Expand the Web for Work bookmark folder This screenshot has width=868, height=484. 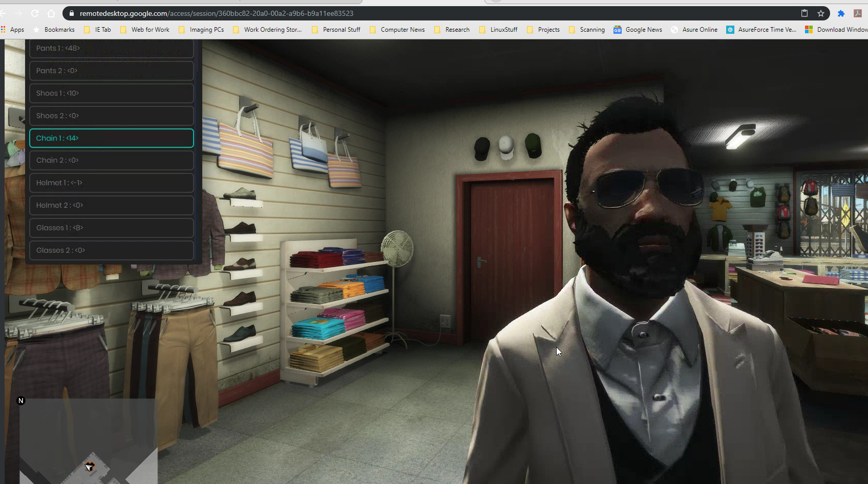tap(144, 30)
